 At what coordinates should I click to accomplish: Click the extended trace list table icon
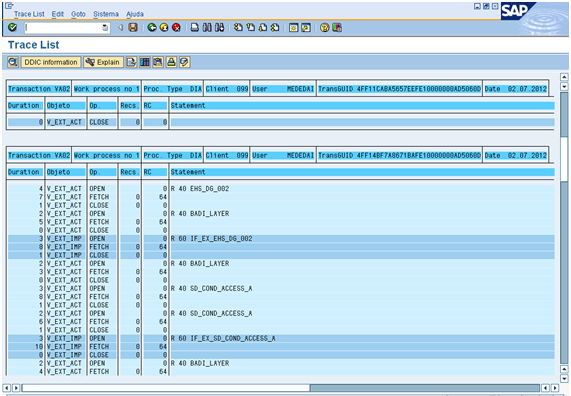point(145,62)
